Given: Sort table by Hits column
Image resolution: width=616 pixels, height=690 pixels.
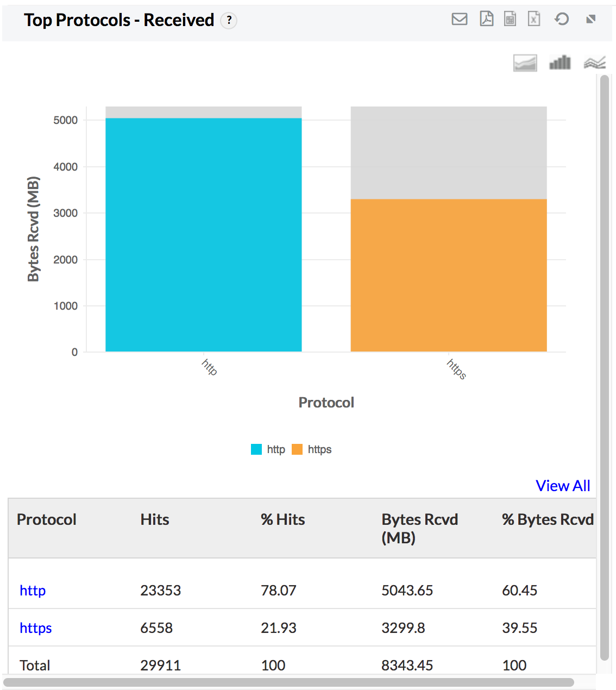Looking at the screenshot, I should (155, 520).
